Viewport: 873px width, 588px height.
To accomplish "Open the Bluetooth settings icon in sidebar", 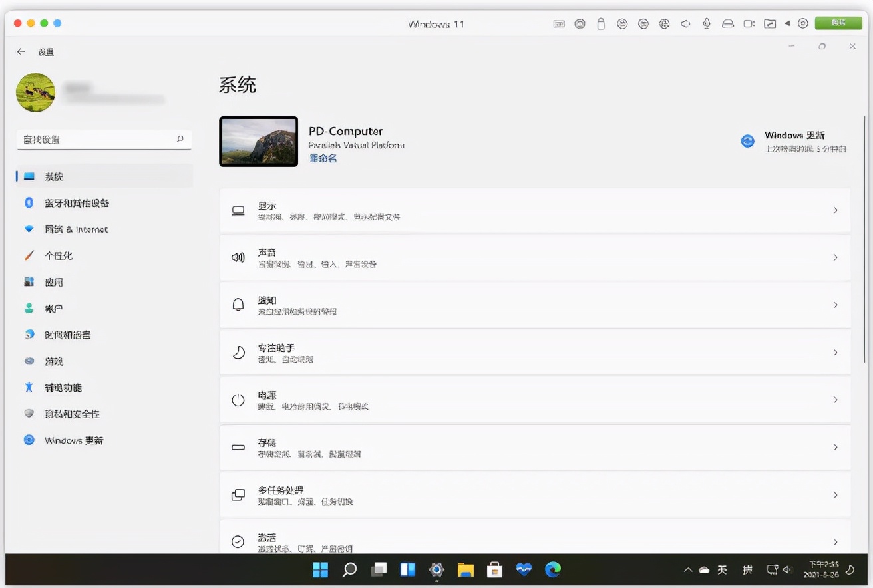I will pyautogui.click(x=29, y=203).
